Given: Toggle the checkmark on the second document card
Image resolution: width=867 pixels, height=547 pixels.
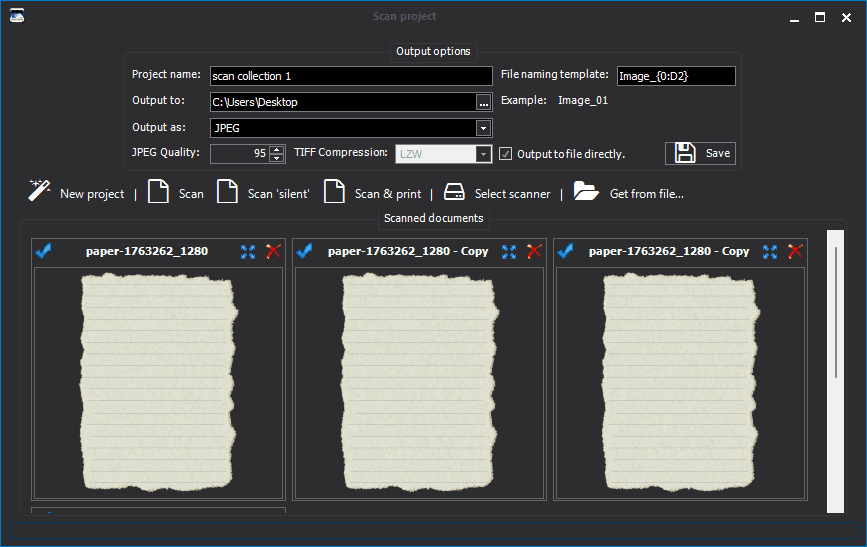Looking at the screenshot, I should click(x=305, y=251).
